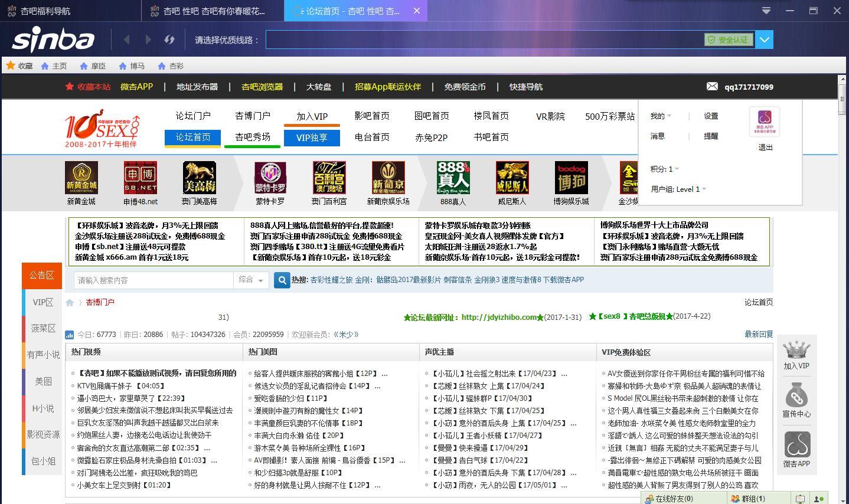
Task: Switch to the 杏吧福利导航 tab
Action: click(70, 11)
